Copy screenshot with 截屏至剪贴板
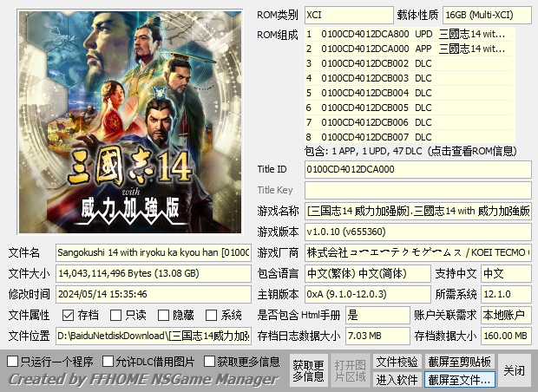538x392 pixels. 459,362
